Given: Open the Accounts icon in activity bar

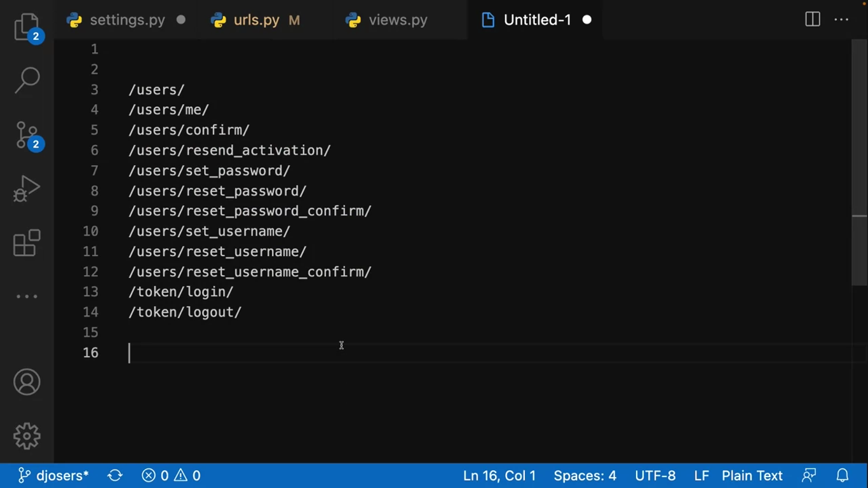Looking at the screenshot, I should [x=27, y=383].
